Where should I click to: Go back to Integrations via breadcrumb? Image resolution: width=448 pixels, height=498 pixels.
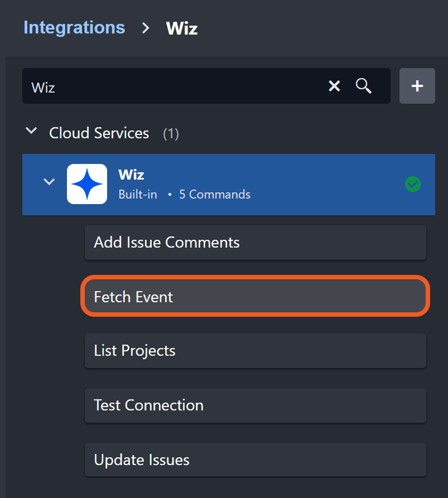74,27
